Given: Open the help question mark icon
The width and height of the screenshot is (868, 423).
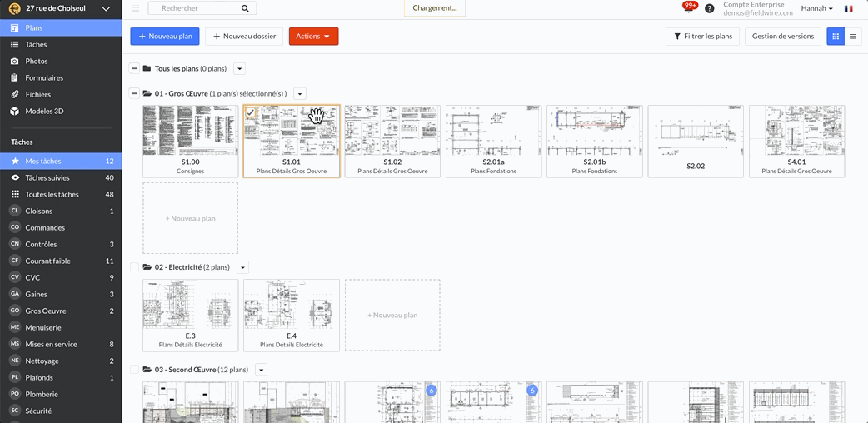Looking at the screenshot, I should click(709, 8).
